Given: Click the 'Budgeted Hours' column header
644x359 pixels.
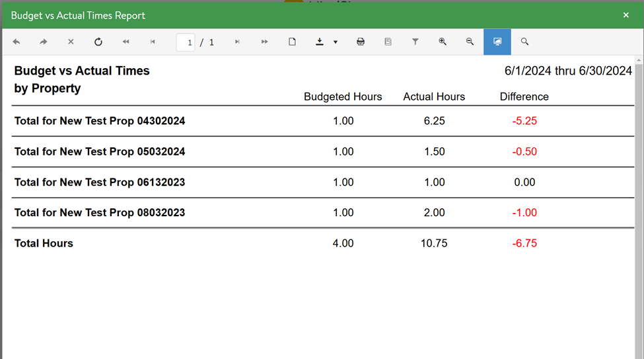Looking at the screenshot, I should pyautogui.click(x=343, y=97).
